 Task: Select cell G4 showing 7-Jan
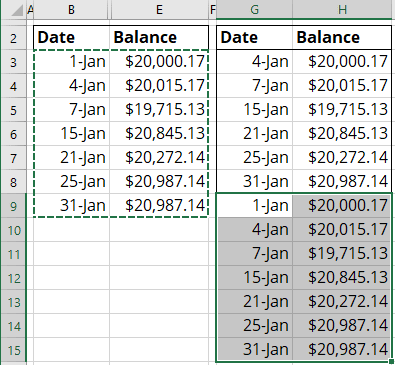pyautogui.click(x=255, y=86)
